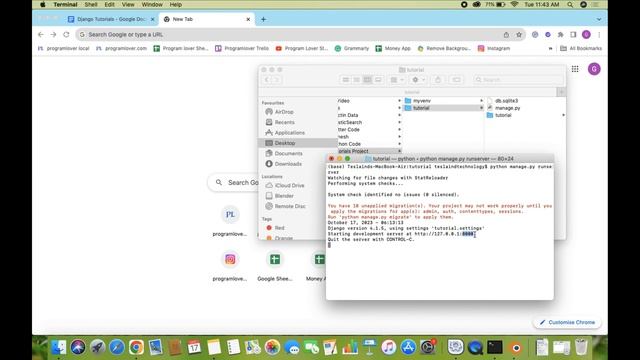The height and width of the screenshot is (360, 640).
Task: Click Finder search field
Action: pos(518,80)
